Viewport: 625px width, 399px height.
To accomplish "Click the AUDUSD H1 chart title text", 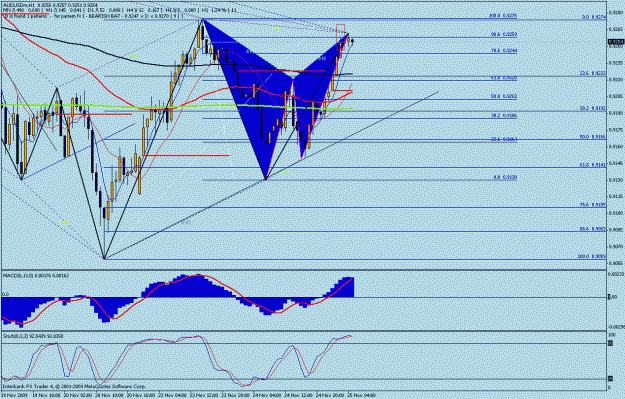I will [50, 5].
